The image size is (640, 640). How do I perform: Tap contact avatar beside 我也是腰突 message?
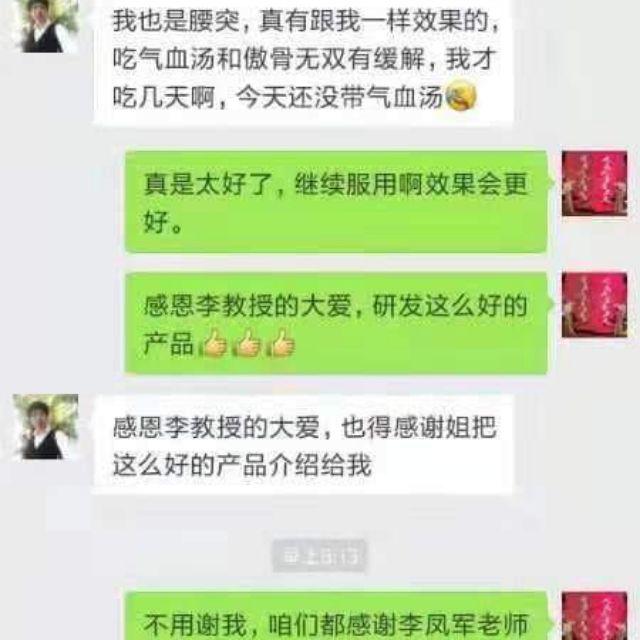[x=46, y=26]
